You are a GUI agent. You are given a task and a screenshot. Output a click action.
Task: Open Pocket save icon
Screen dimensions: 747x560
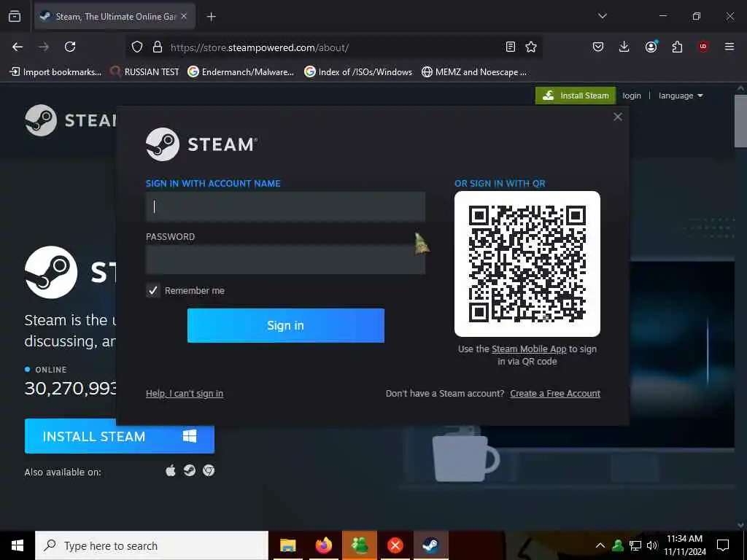[598, 47]
